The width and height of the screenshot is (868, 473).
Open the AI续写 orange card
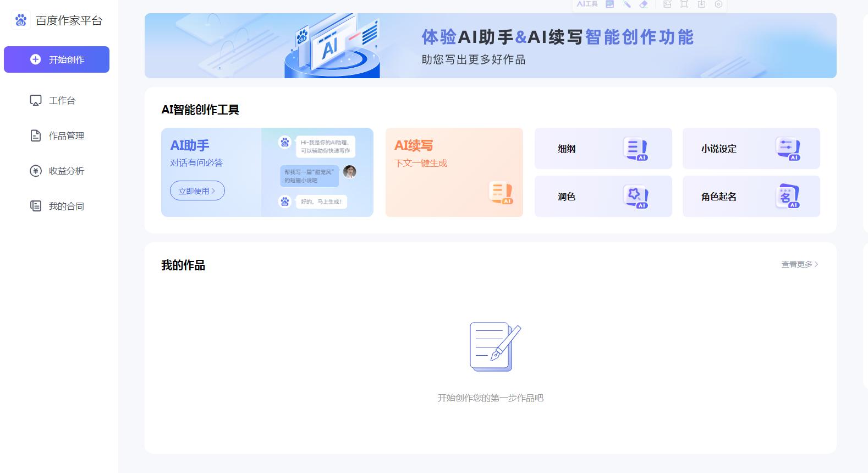pos(454,172)
